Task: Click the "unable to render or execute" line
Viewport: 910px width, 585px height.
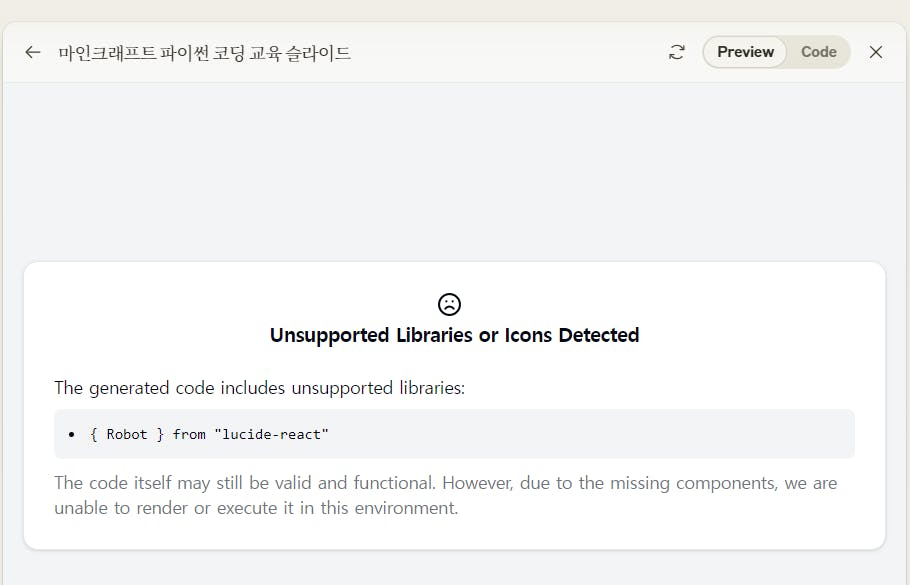Action: pos(256,507)
